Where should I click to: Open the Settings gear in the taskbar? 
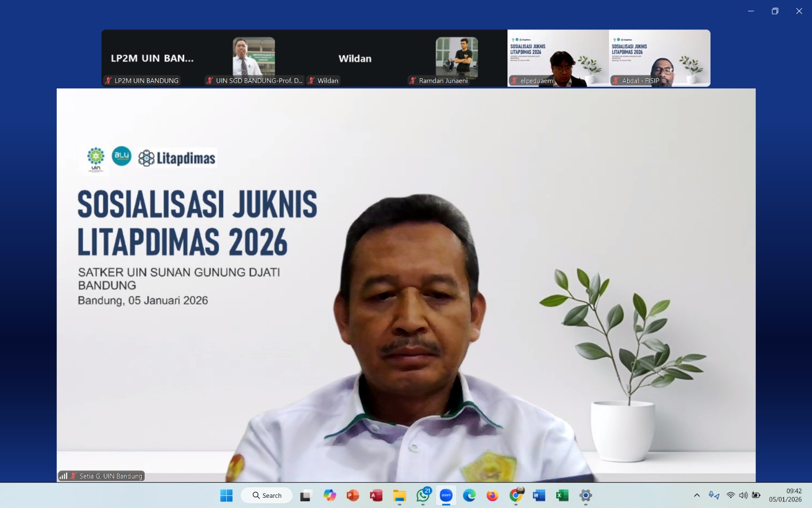(x=586, y=495)
